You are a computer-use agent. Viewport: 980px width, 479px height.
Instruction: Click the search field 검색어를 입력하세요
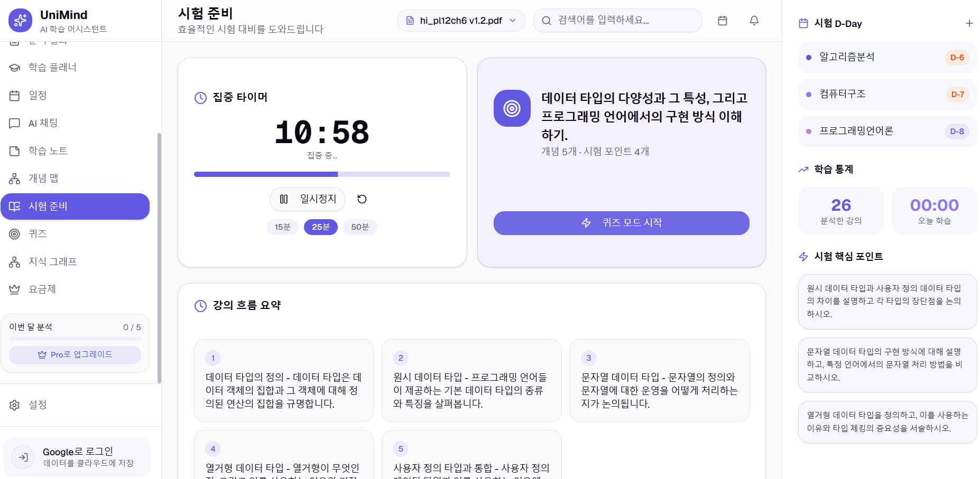618,21
